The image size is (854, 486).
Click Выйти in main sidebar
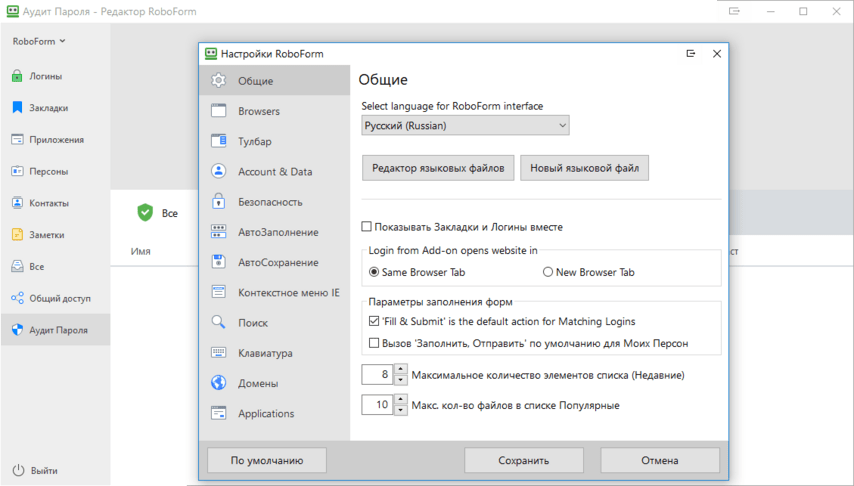tap(44, 470)
